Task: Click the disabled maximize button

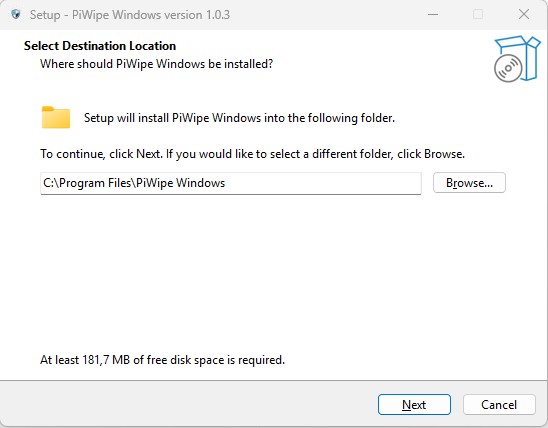Action: 478,15
